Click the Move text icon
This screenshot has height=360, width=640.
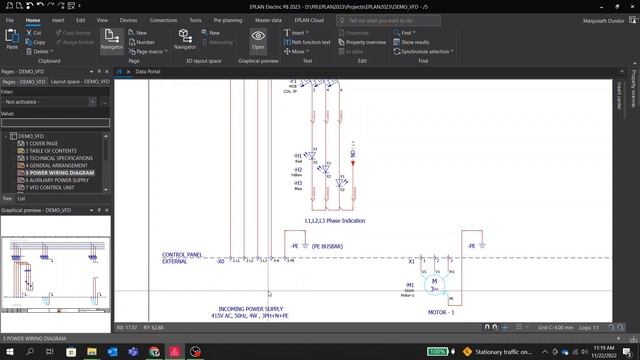[287, 51]
